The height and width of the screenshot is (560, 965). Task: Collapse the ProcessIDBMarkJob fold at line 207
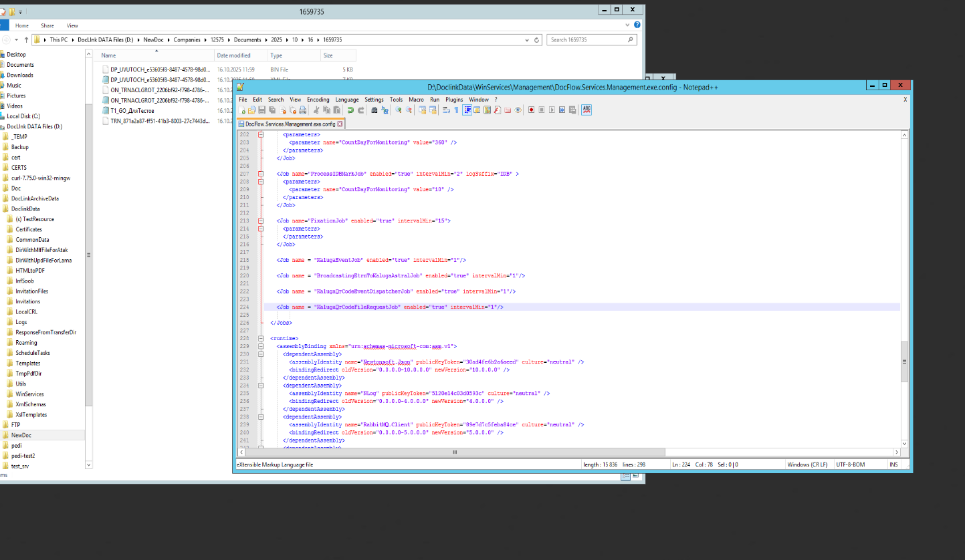pos(260,174)
